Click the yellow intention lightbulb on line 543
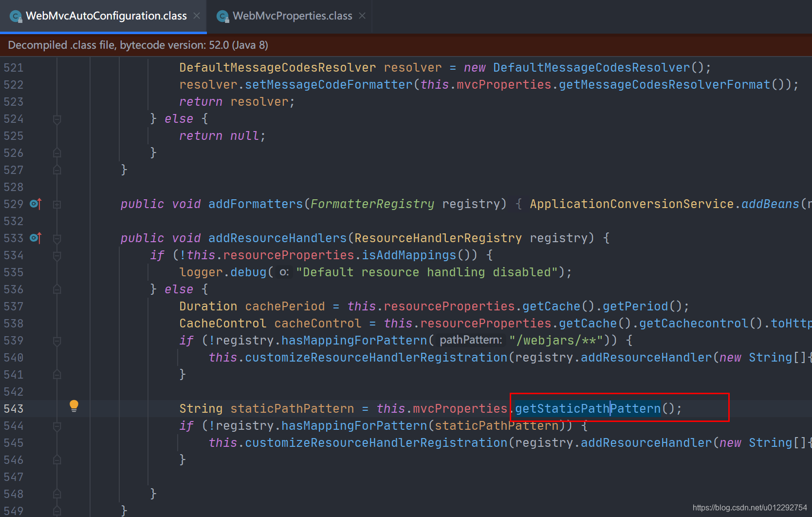This screenshot has width=812, height=517. click(x=74, y=406)
